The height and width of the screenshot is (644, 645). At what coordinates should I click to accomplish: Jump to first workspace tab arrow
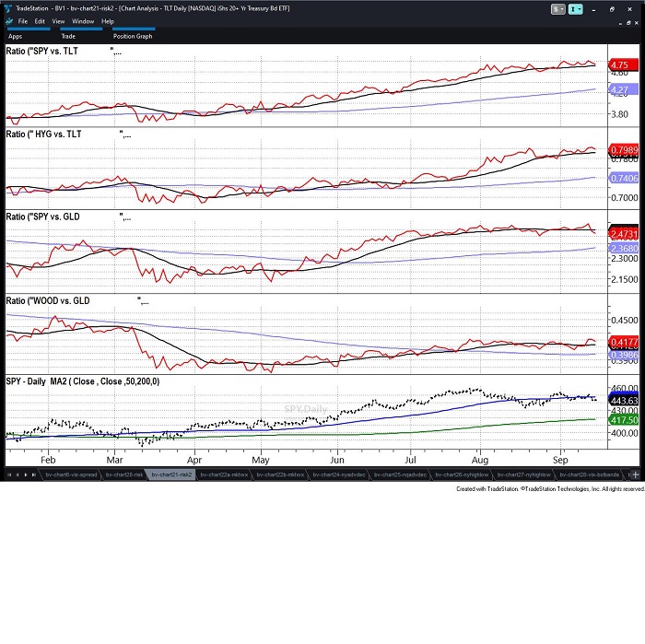pyautogui.click(x=9, y=474)
